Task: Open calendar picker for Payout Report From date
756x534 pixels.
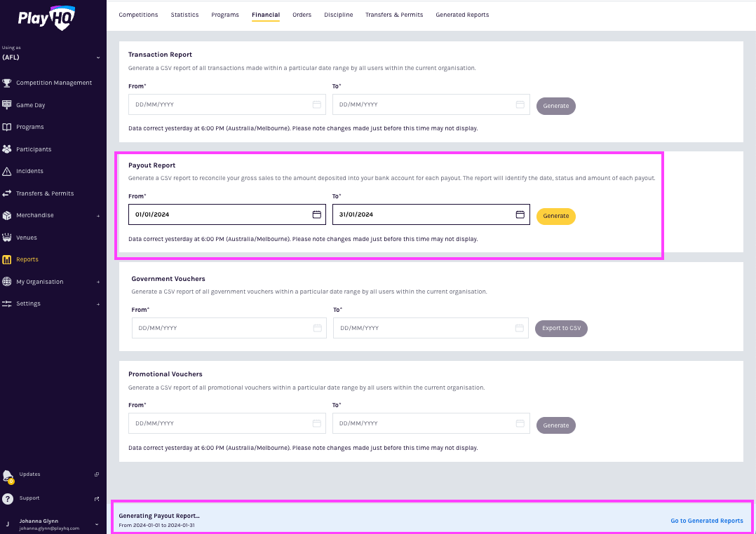Action: (316, 214)
